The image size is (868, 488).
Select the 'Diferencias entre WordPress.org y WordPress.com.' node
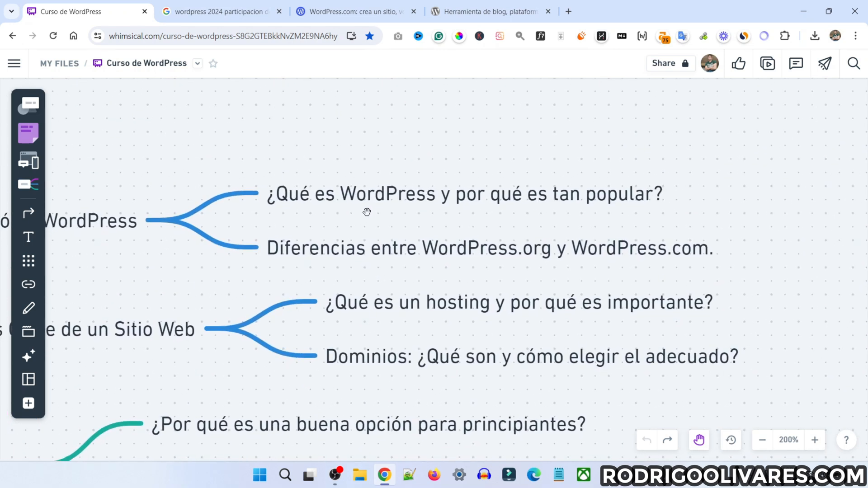click(x=490, y=248)
